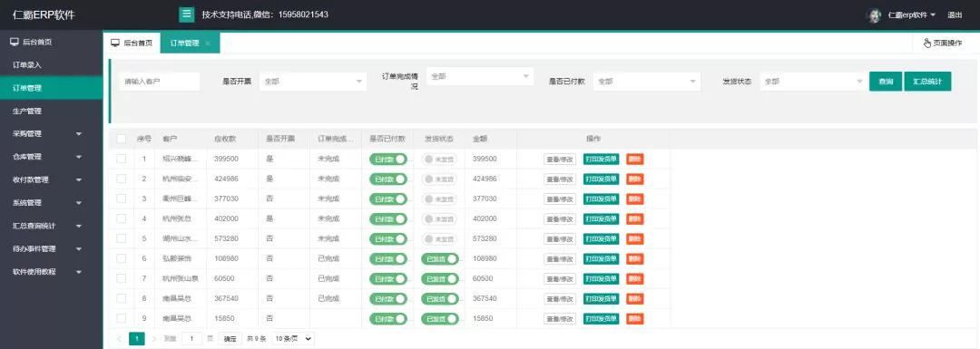Go to next page arrow in pagination

coord(153,338)
